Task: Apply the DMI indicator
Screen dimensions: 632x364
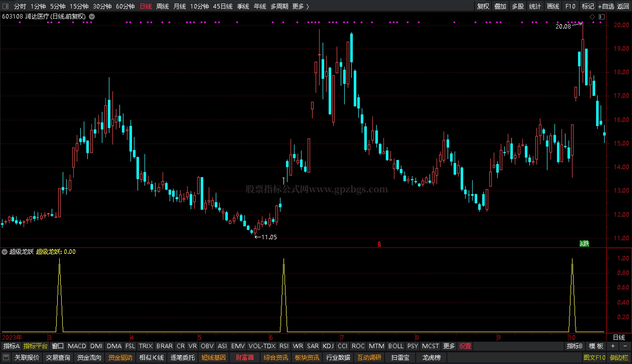Action: click(x=96, y=346)
